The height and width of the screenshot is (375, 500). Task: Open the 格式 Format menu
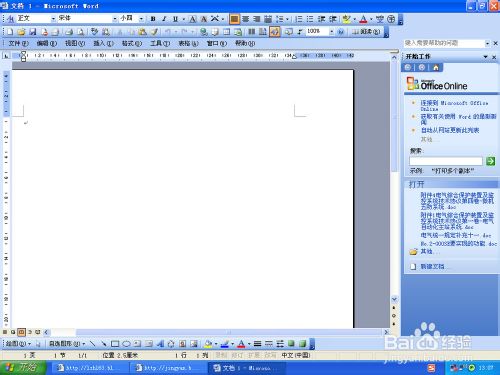tap(132, 43)
